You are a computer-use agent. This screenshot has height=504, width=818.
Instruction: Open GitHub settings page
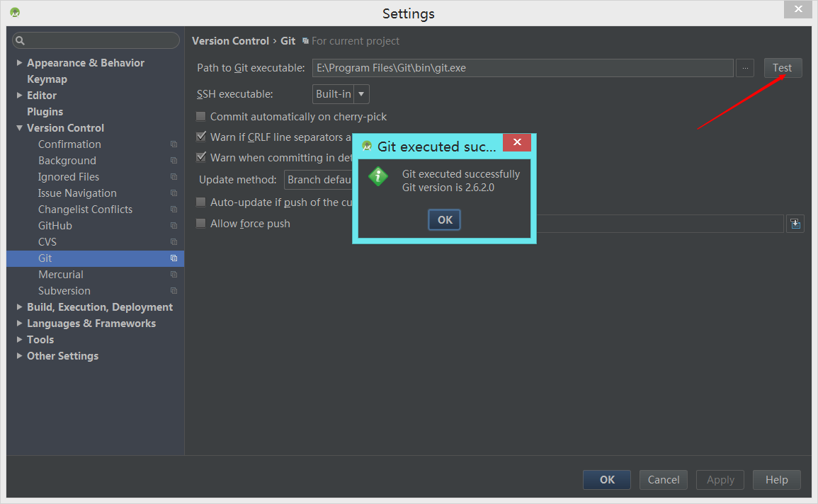coord(55,226)
